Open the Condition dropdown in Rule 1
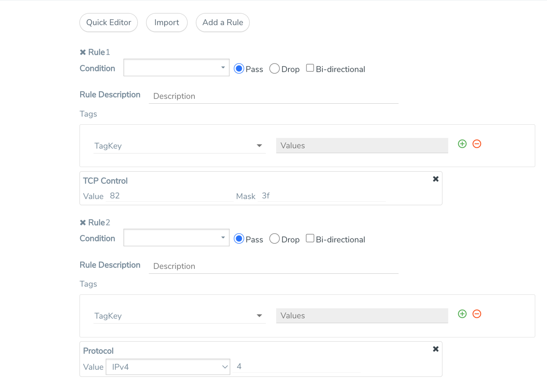Viewport: 547px width, 392px height. pos(176,68)
